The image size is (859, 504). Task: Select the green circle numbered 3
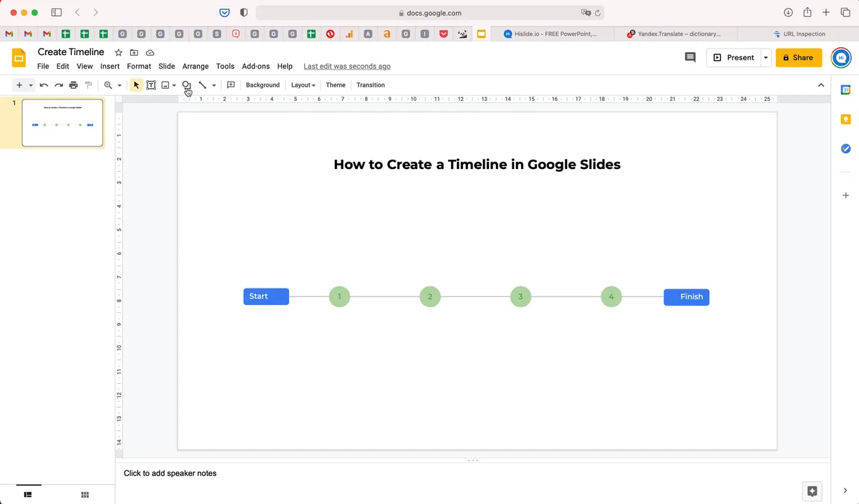coord(520,296)
